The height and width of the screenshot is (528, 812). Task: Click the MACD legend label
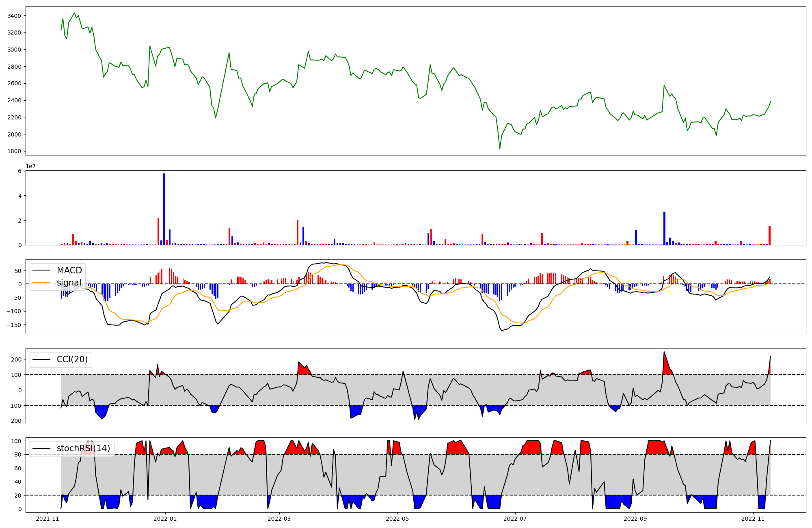coord(69,270)
